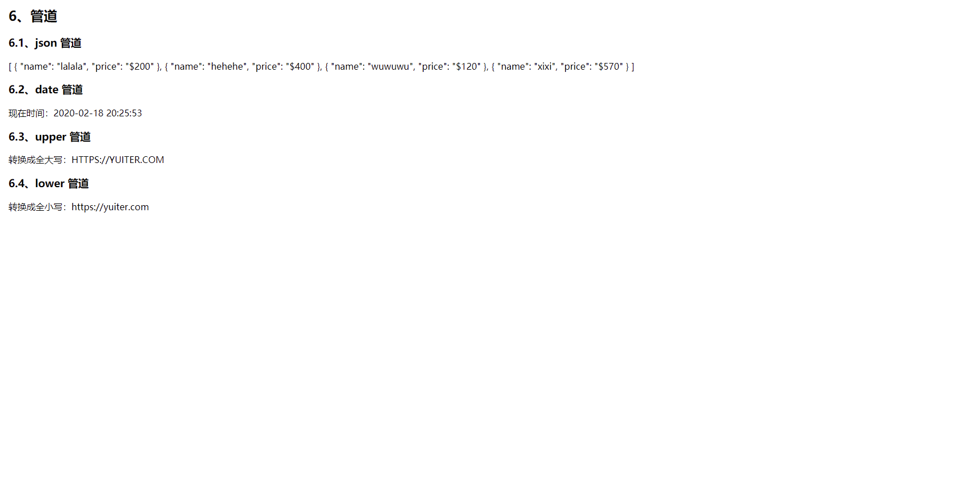The image size is (980, 498).
Task: Click the "wuwuwu" name in JSON text
Action: pyautogui.click(x=390, y=66)
